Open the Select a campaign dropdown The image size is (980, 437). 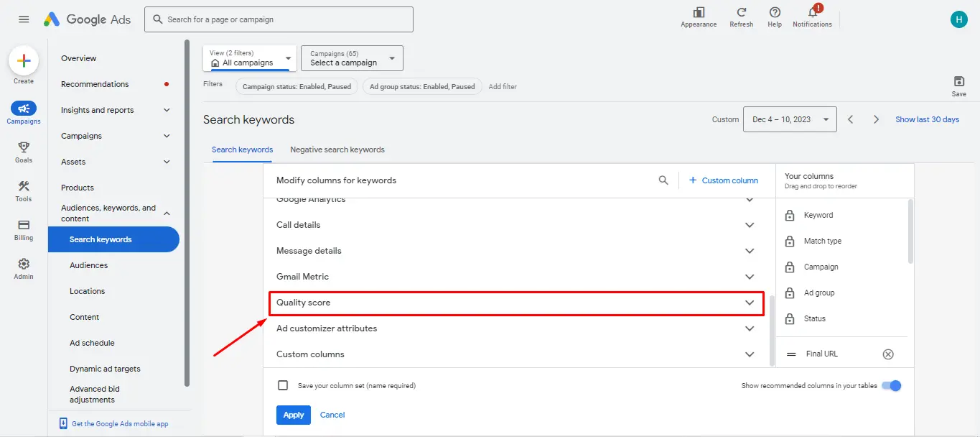pos(352,58)
